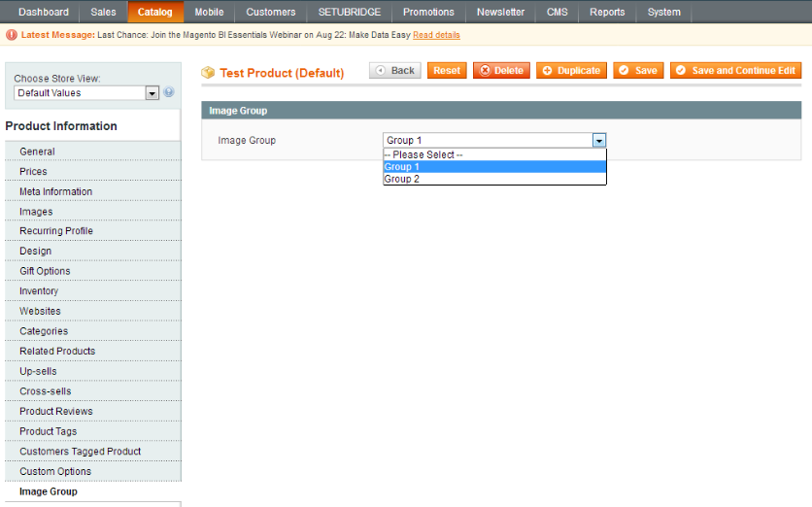Switch to the Images tab in the sidebar
This screenshot has height=507, width=812.
(x=36, y=212)
